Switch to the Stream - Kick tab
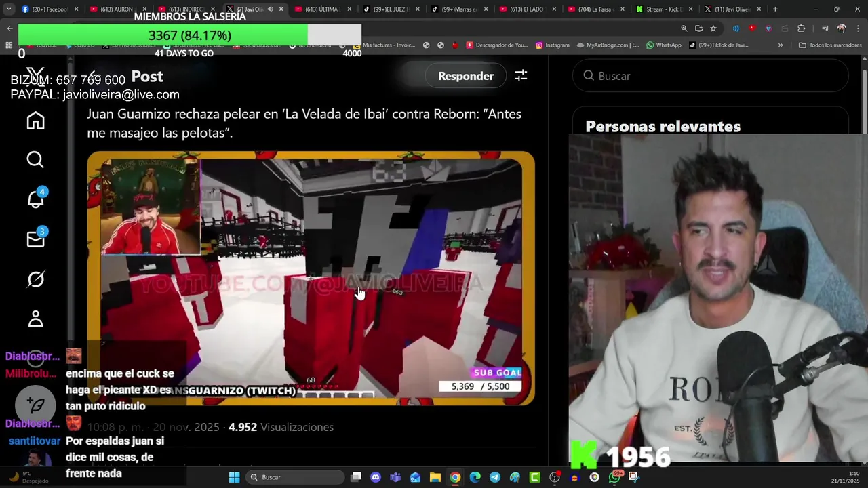 664,9
